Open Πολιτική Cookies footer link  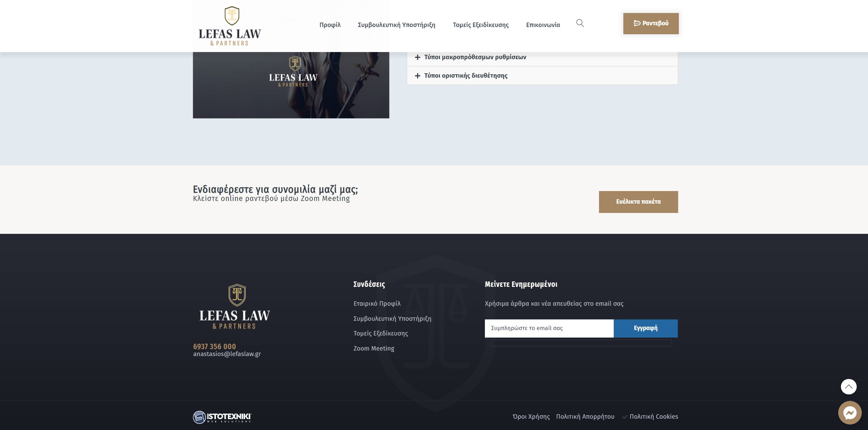click(x=653, y=416)
